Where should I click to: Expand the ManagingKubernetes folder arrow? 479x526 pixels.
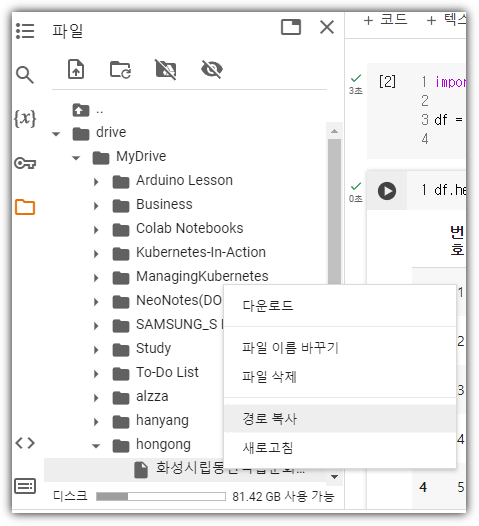[x=96, y=278]
